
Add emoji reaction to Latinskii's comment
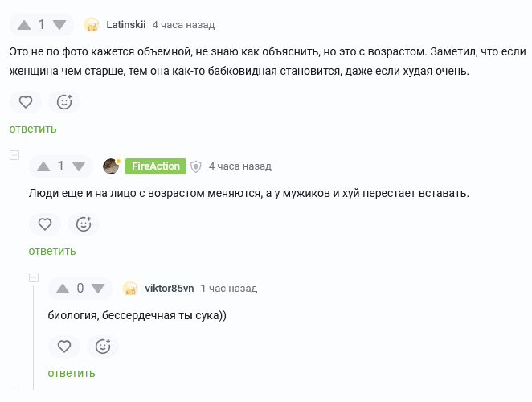pos(64,102)
